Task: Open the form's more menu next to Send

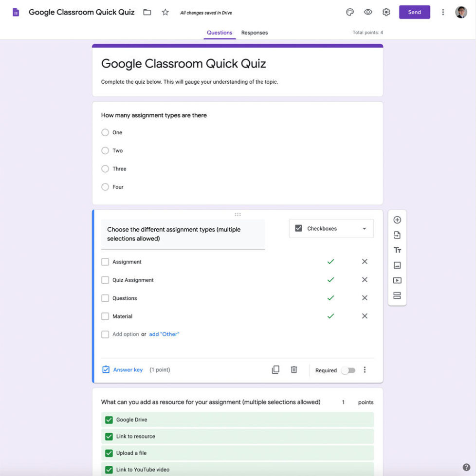Action: [x=443, y=12]
